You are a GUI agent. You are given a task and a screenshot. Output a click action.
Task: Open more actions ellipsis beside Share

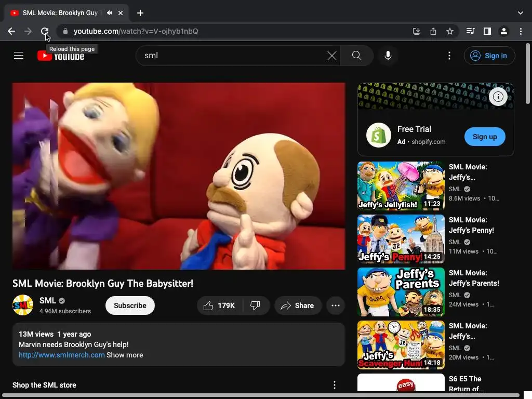336,305
